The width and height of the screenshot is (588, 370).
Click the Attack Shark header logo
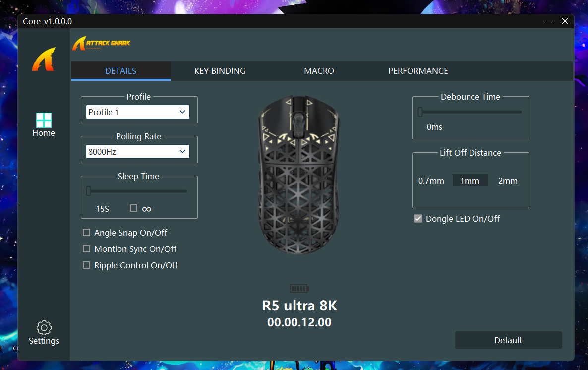pos(102,43)
